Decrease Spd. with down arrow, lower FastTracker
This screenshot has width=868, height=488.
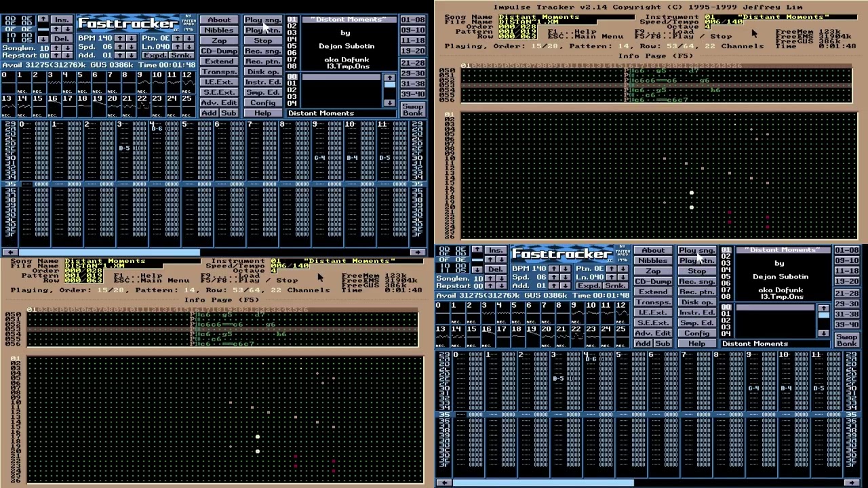pyautogui.click(x=566, y=277)
